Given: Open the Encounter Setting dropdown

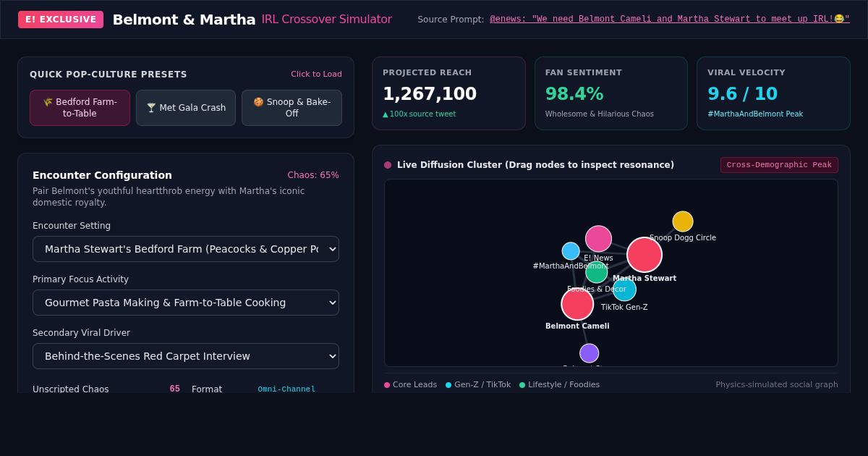Looking at the screenshot, I should (186, 249).
